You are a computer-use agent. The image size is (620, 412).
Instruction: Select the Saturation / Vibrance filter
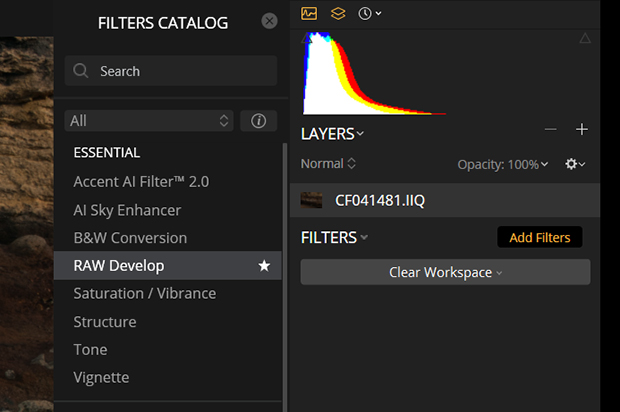145,293
